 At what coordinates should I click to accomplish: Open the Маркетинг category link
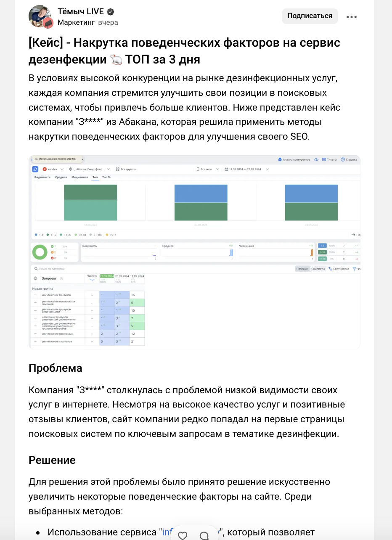(x=76, y=23)
